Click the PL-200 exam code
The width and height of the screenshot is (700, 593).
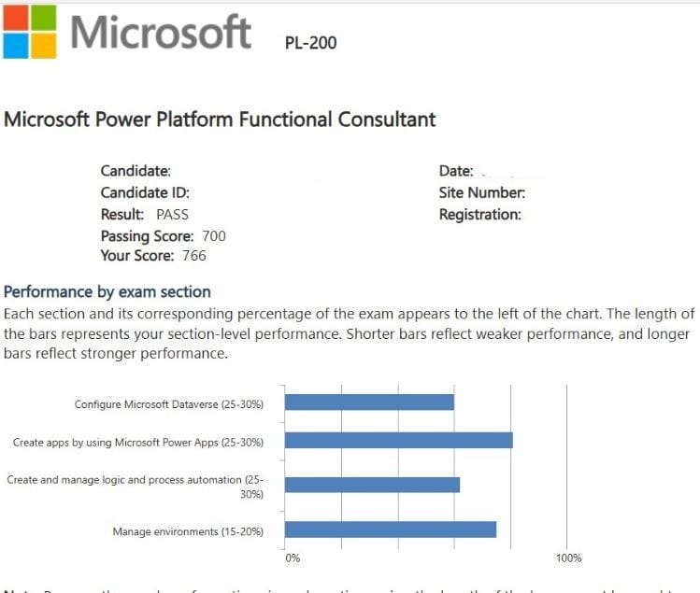click(310, 42)
